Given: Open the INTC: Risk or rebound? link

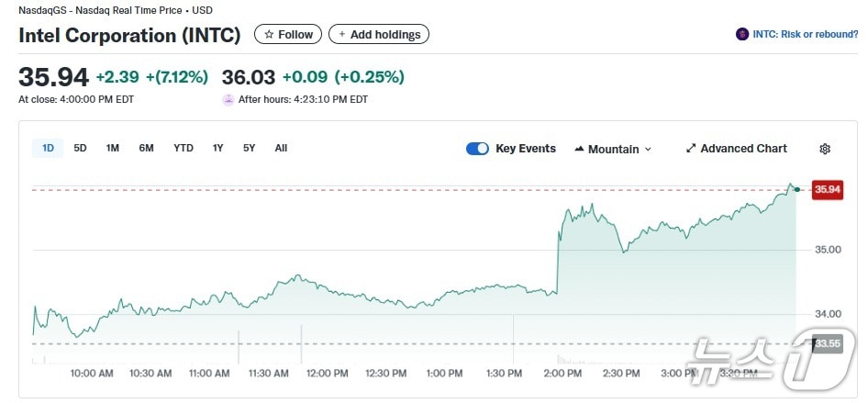Looking at the screenshot, I should [805, 35].
